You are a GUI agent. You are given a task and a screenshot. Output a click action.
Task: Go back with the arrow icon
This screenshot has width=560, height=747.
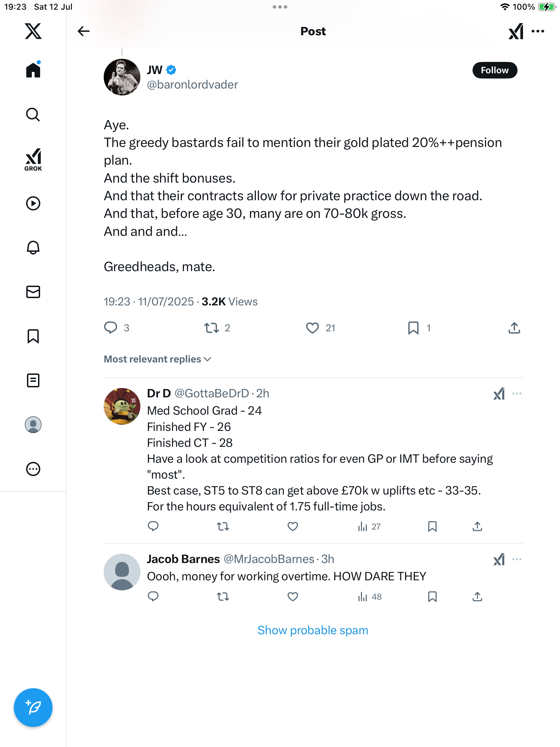pyautogui.click(x=83, y=31)
